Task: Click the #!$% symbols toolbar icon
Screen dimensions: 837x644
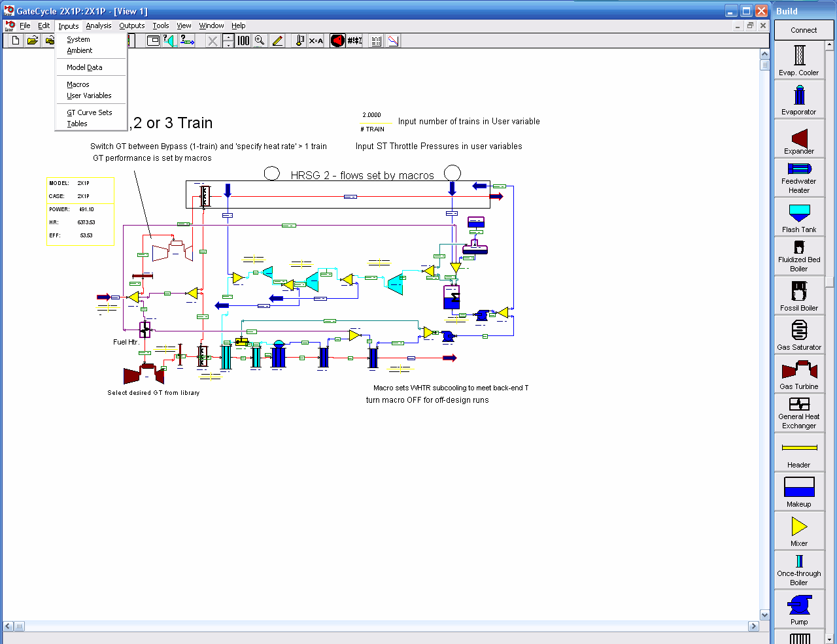Action: (354, 41)
